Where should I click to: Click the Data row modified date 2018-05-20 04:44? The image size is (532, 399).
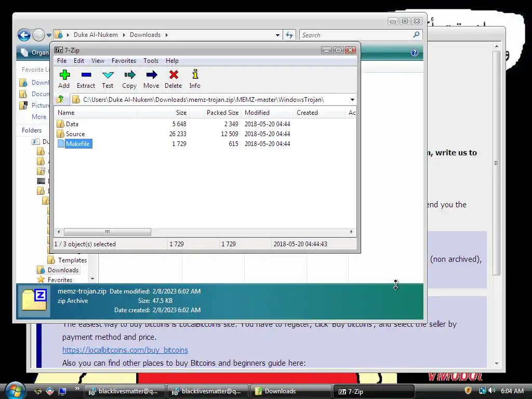tap(267, 124)
